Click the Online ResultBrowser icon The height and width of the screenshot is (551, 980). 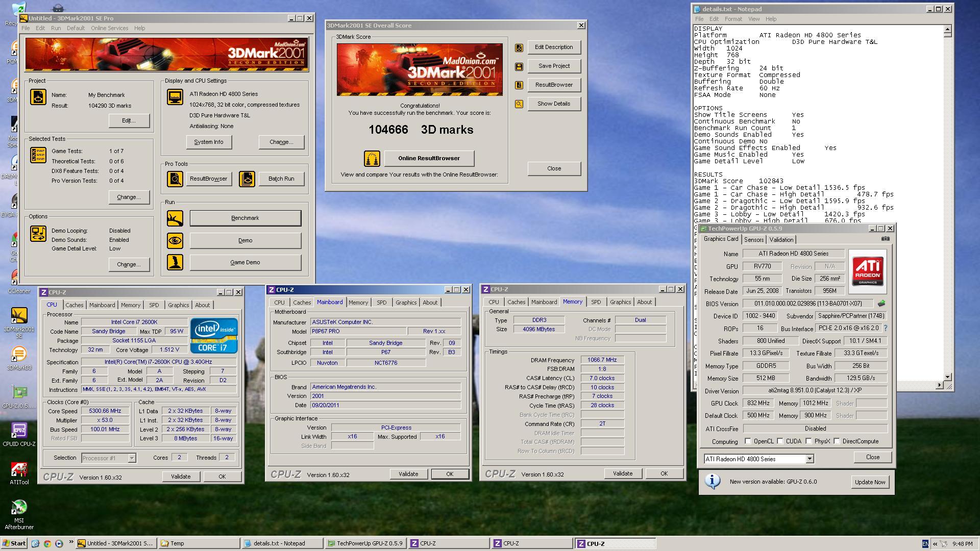[372, 159]
